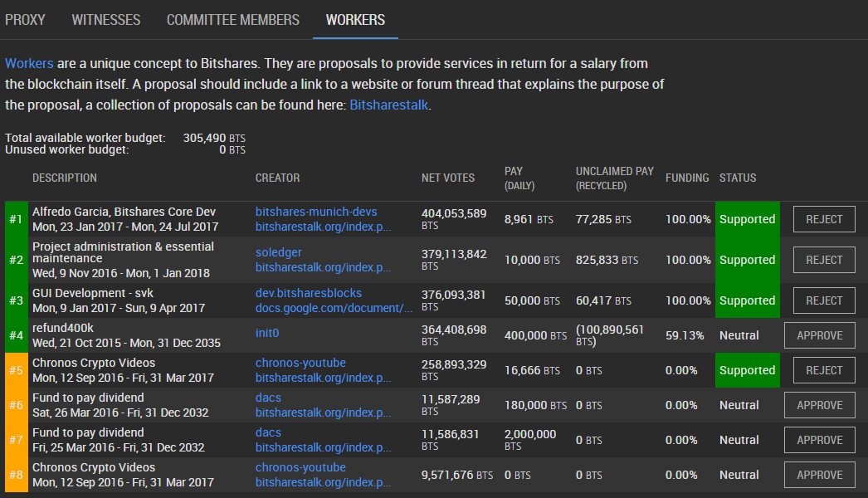Open creator soledger profile
Viewport: 868px width, 498px height.
point(279,252)
